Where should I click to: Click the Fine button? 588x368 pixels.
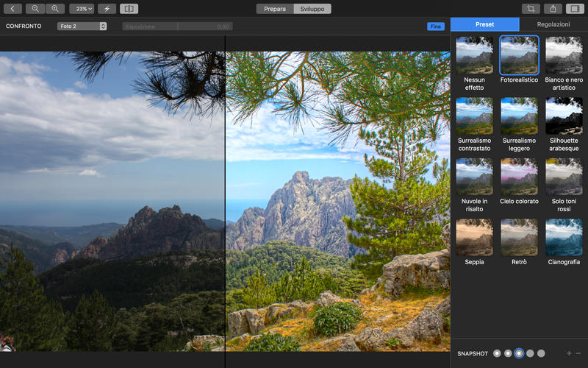(x=436, y=26)
